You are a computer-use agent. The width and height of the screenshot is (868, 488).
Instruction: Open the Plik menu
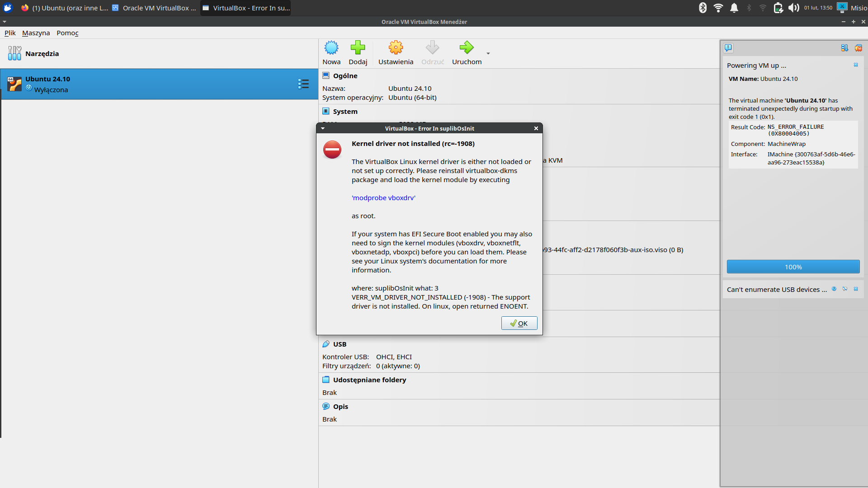10,33
